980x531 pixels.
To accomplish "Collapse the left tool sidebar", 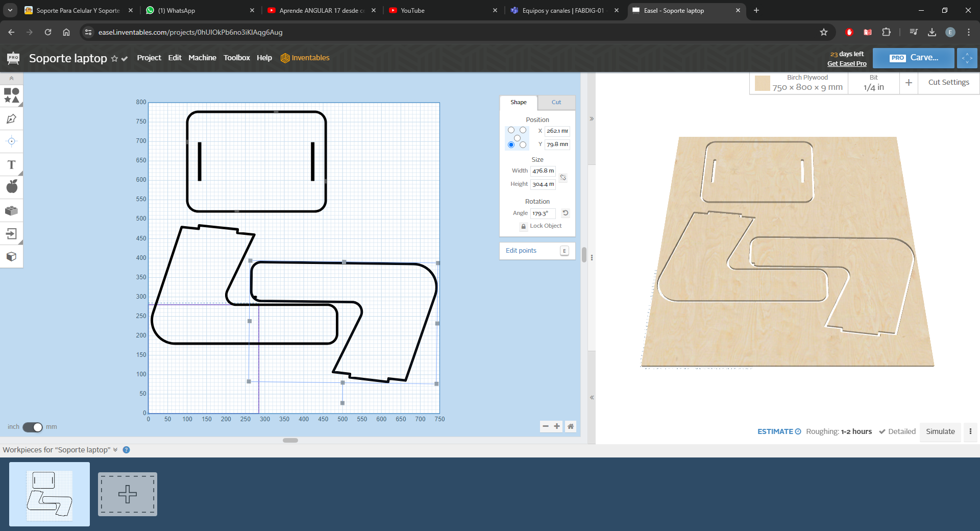I will (x=11, y=78).
